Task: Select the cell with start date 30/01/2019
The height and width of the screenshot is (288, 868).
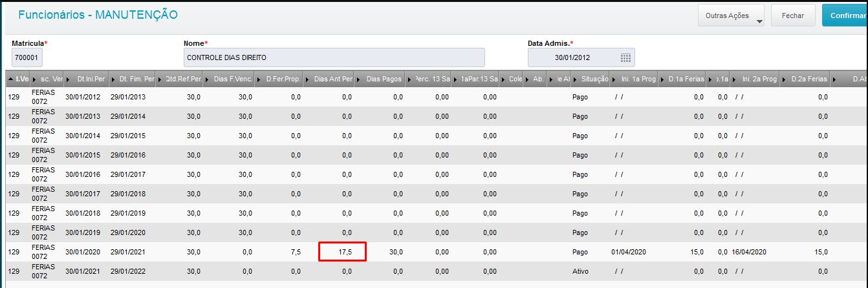Action: [x=83, y=232]
